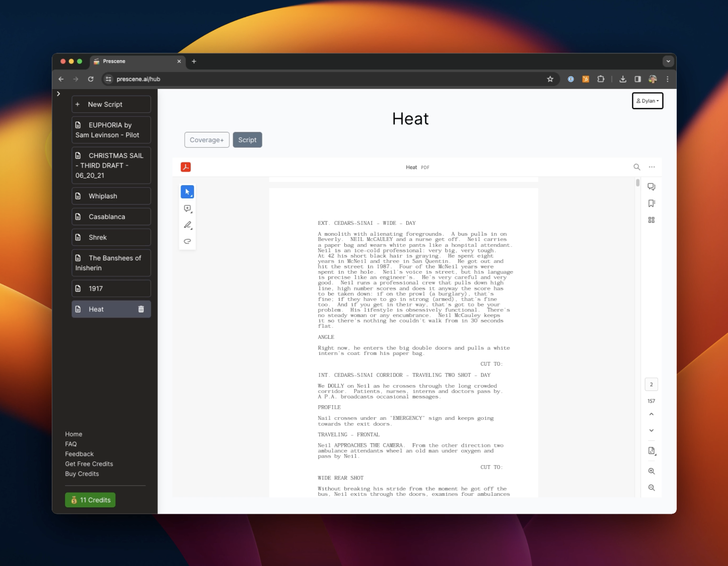Open the Feedback link
728x566 pixels.
79,454
